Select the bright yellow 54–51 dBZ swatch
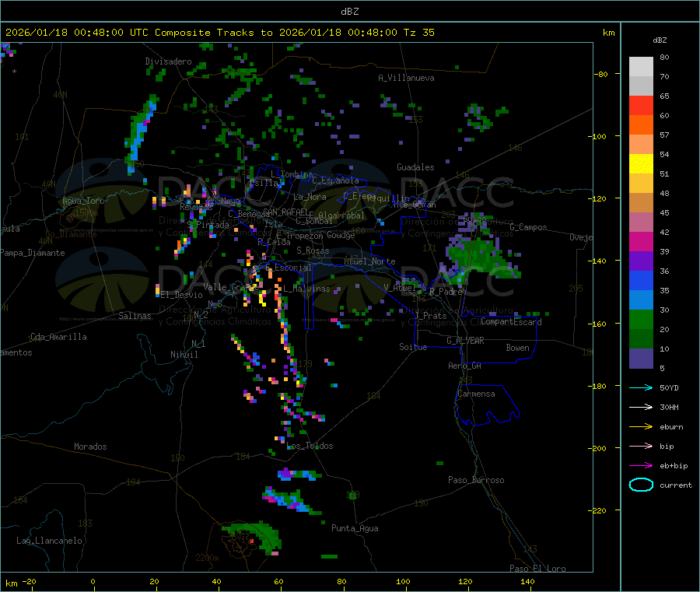 pos(641,164)
